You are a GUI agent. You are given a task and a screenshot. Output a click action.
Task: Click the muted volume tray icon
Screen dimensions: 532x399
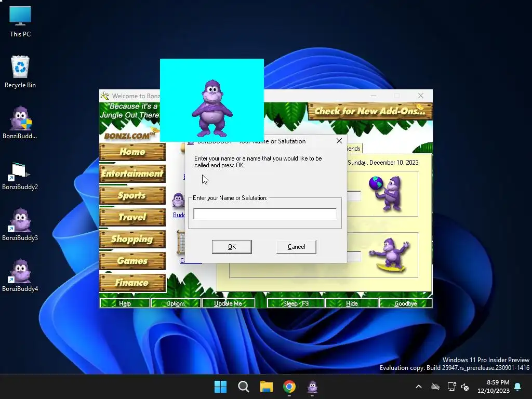465,387
